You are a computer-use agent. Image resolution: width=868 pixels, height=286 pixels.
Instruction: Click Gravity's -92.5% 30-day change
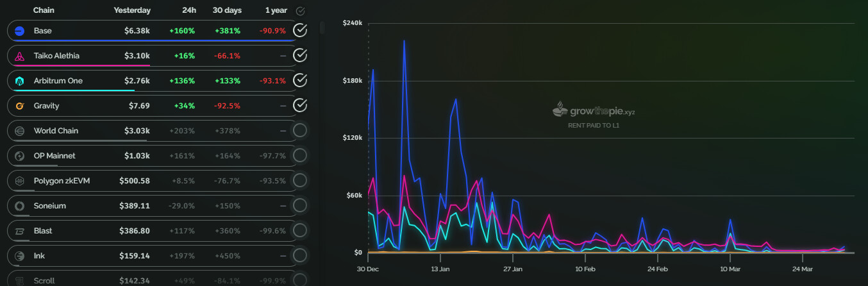(x=228, y=106)
